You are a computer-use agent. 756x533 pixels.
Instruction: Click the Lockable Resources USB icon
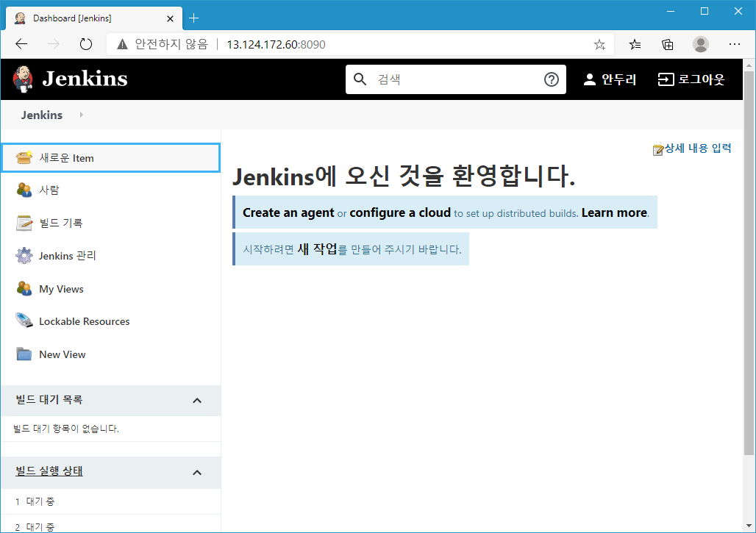coord(24,321)
